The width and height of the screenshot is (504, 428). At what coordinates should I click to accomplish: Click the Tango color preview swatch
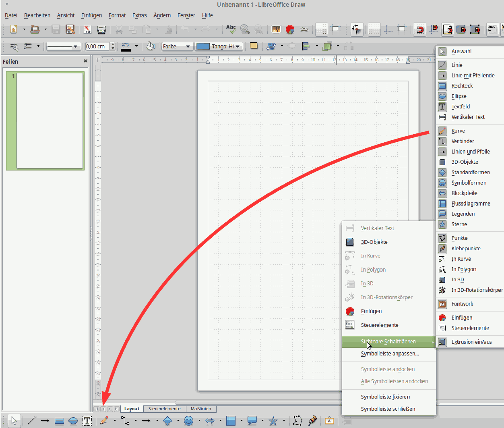pos(203,46)
